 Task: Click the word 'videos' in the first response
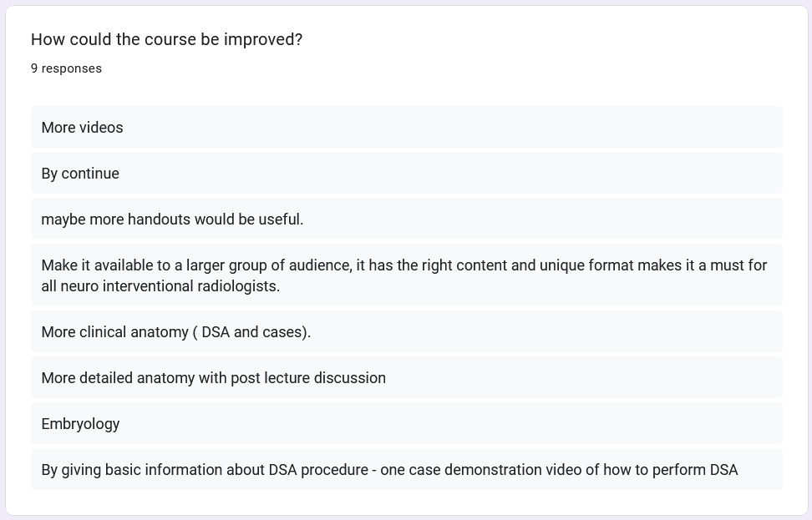click(101, 128)
